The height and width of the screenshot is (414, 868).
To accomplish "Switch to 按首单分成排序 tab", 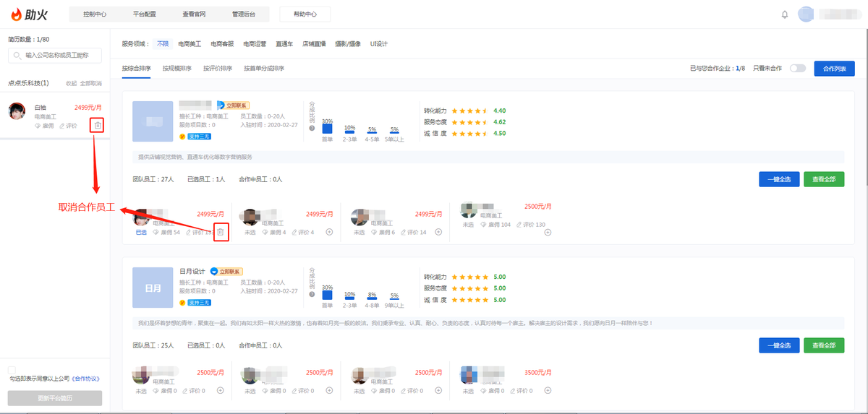I will (x=264, y=69).
